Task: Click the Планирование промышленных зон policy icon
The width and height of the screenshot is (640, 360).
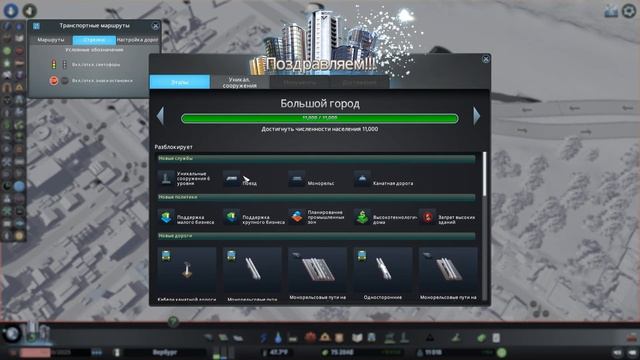Action: point(297,217)
